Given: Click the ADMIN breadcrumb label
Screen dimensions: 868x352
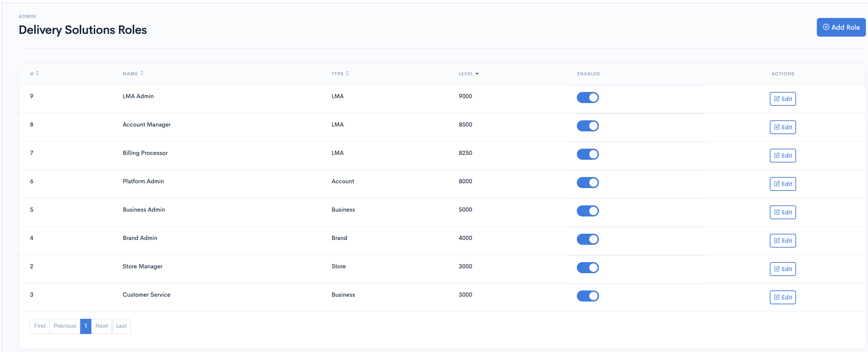Looking at the screenshot, I should pyautogui.click(x=27, y=16).
